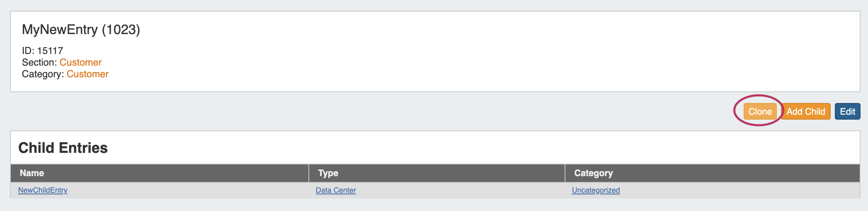The image size is (868, 211).
Task: Open the Customer link beside Section
Action: tap(80, 62)
